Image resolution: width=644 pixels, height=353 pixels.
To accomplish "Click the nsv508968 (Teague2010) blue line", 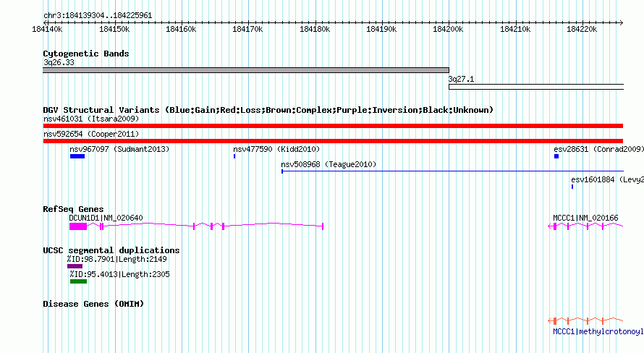I will pyautogui.click(x=452, y=171).
